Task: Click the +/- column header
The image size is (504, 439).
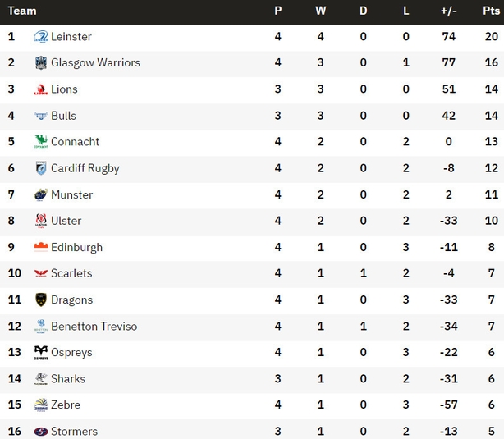Action: click(449, 11)
